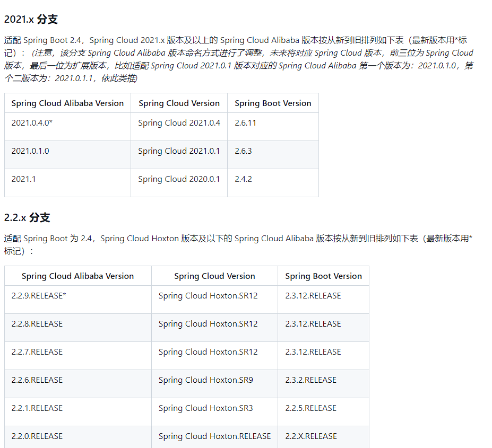Select cell "Spring Cloud Hoxton.SR9"
The width and height of the screenshot is (492, 448).
pos(214,384)
